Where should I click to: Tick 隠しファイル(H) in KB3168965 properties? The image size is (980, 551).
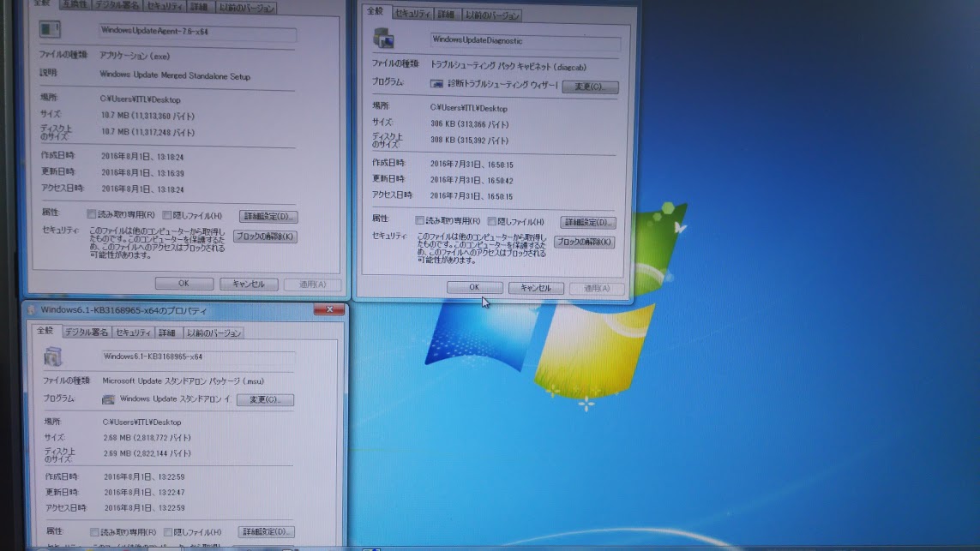coord(168,532)
